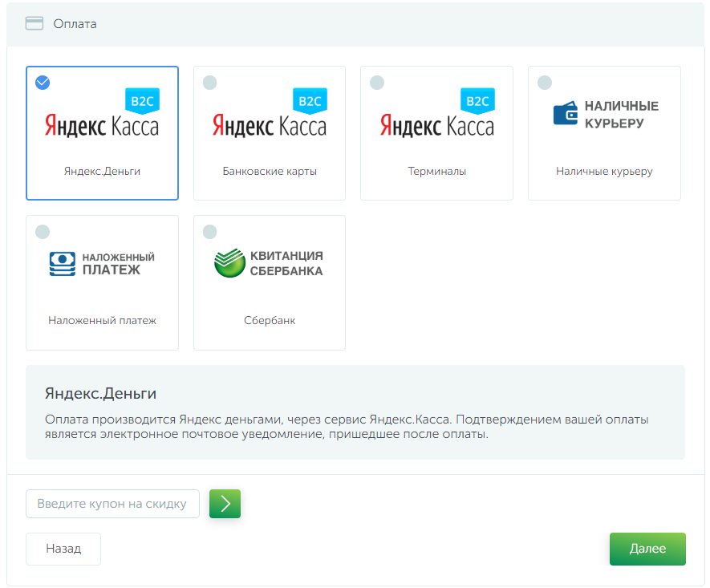
Task: Select the Яндекс.Деньги radio button
Action: click(x=43, y=83)
